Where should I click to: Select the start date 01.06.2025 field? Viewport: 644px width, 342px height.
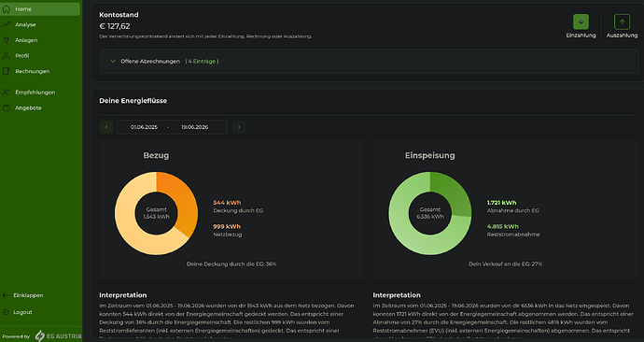(144, 127)
